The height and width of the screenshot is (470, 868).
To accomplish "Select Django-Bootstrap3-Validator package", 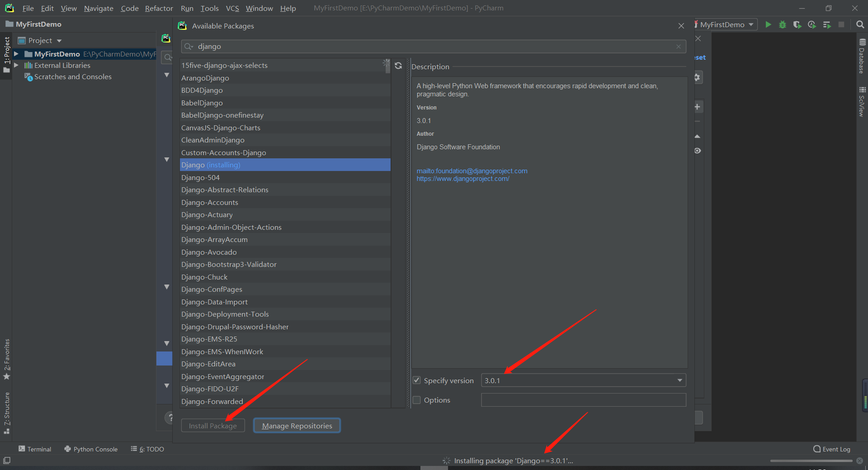I will tap(285, 264).
